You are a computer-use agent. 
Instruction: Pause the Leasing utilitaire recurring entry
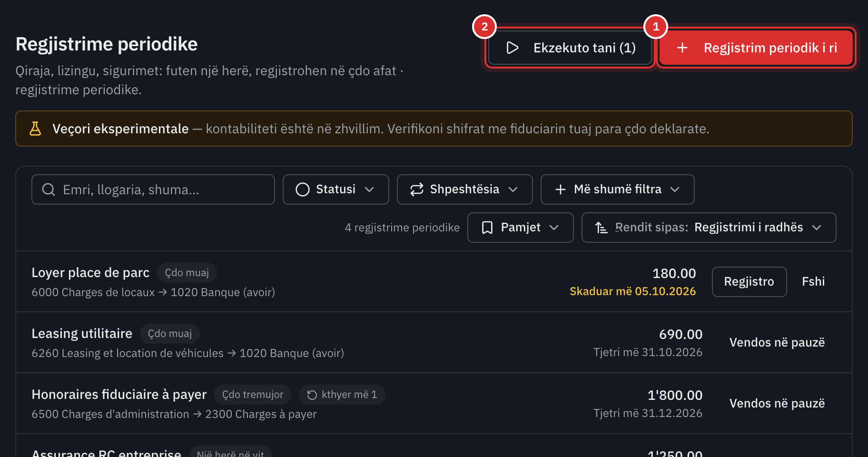[777, 343]
